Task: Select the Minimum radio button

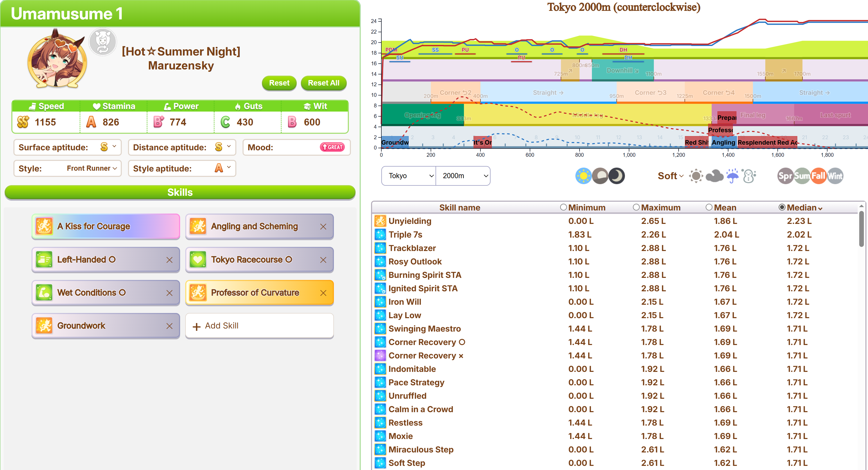Action: pos(563,207)
